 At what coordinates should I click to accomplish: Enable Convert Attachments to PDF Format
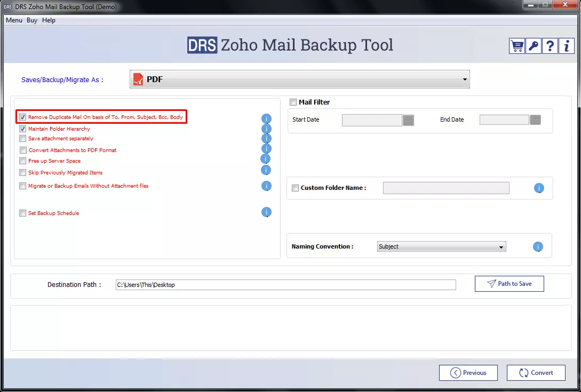tap(23, 150)
